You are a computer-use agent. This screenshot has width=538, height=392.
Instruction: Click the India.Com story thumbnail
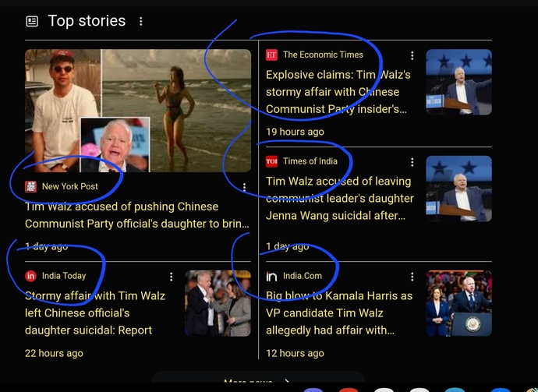pos(458,303)
